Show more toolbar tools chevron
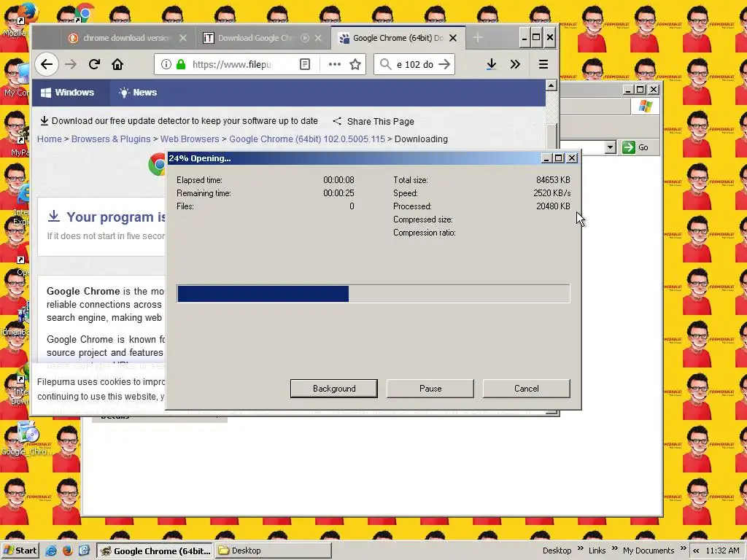 coord(515,64)
